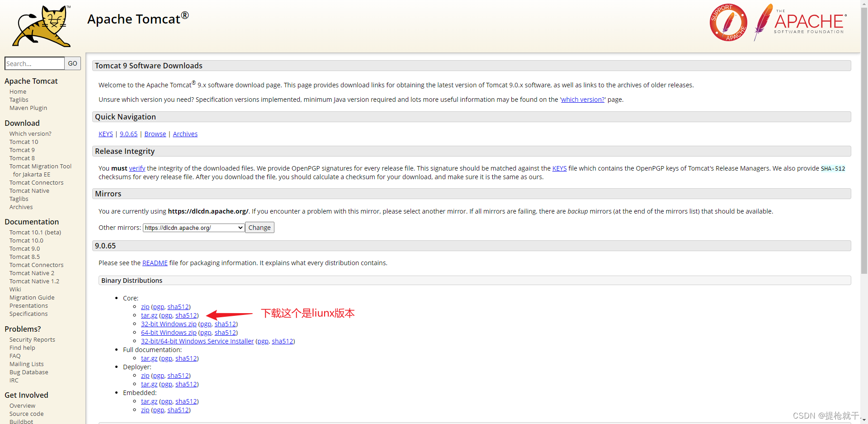868x424 pixels.
Task: Click the Apache Software Foundation feather logo
Action: (x=800, y=22)
